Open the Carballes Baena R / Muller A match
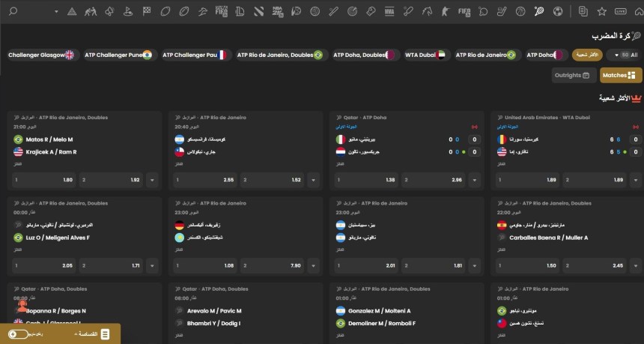 [x=549, y=238]
